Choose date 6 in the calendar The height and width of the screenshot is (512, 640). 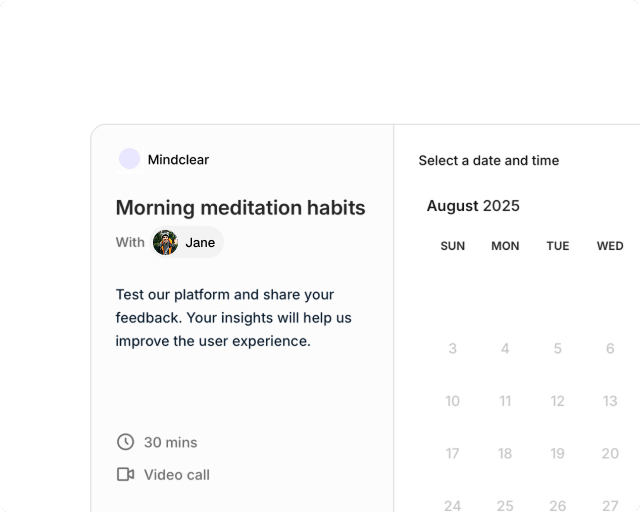[x=610, y=349]
